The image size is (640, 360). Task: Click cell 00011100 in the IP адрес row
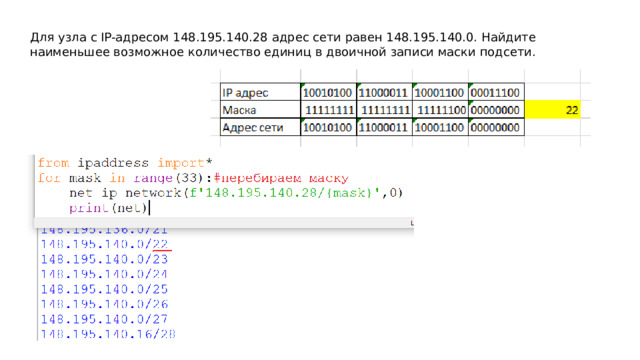(496, 92)
